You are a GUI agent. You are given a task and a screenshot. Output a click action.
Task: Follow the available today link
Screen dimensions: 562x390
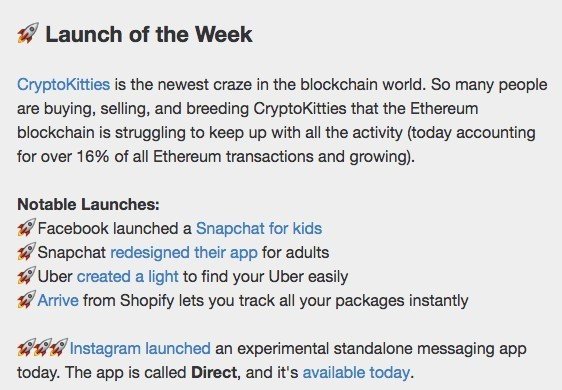356,373
